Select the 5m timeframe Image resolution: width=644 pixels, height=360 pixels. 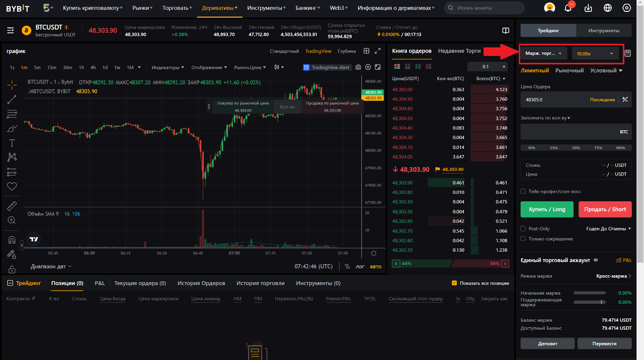point(37,68)
